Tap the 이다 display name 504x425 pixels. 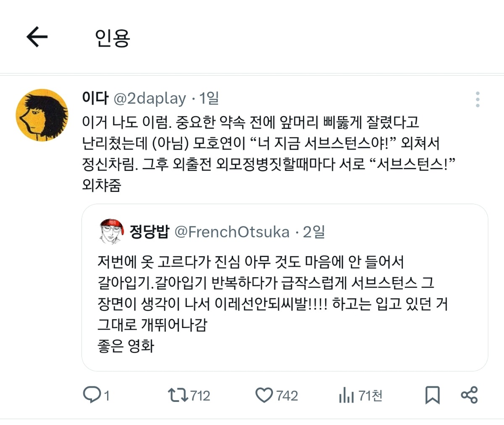pos(95,98)
